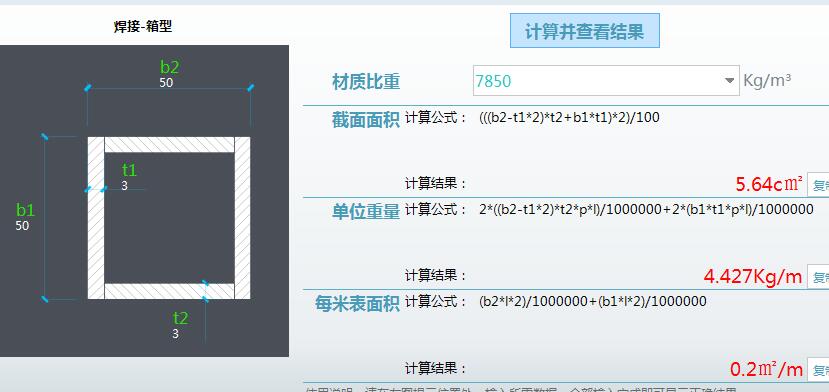Click the 单位重量 section heading
Screen dimensions: 829x392
coord(366,212)
